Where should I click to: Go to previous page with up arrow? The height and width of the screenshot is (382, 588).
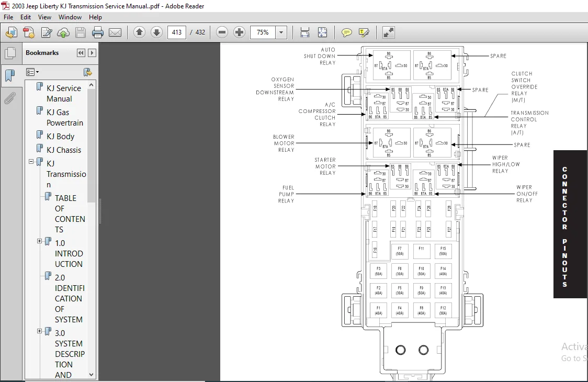coord(139,32)
